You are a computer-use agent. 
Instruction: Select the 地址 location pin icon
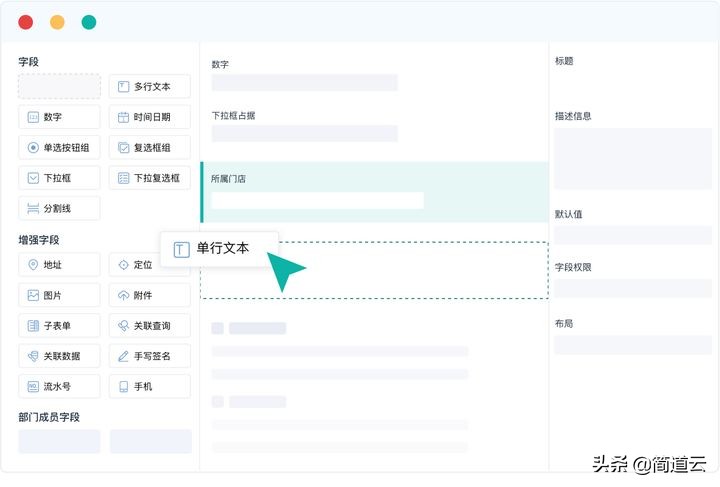click(x=33, y=265)
